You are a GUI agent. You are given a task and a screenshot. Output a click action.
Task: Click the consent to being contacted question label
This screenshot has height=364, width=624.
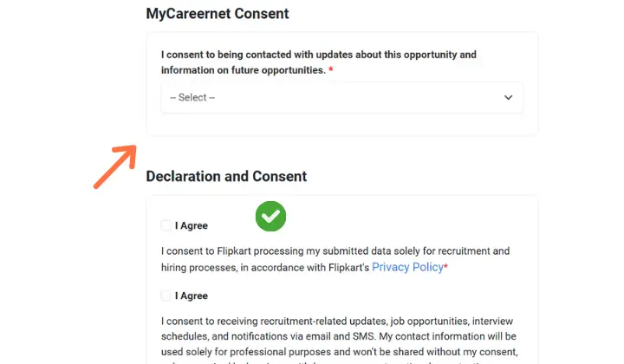pyautogui.click(x=319, y=62)
